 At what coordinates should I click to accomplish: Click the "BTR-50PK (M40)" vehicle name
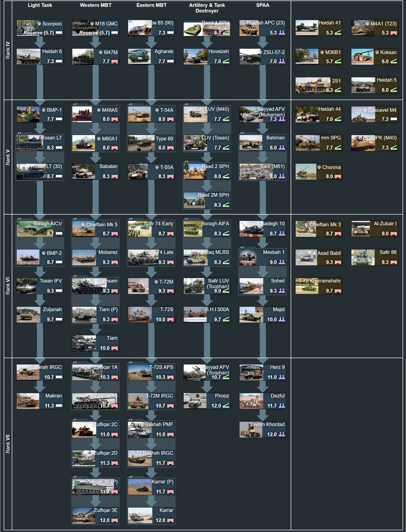(x=378, y=138)
